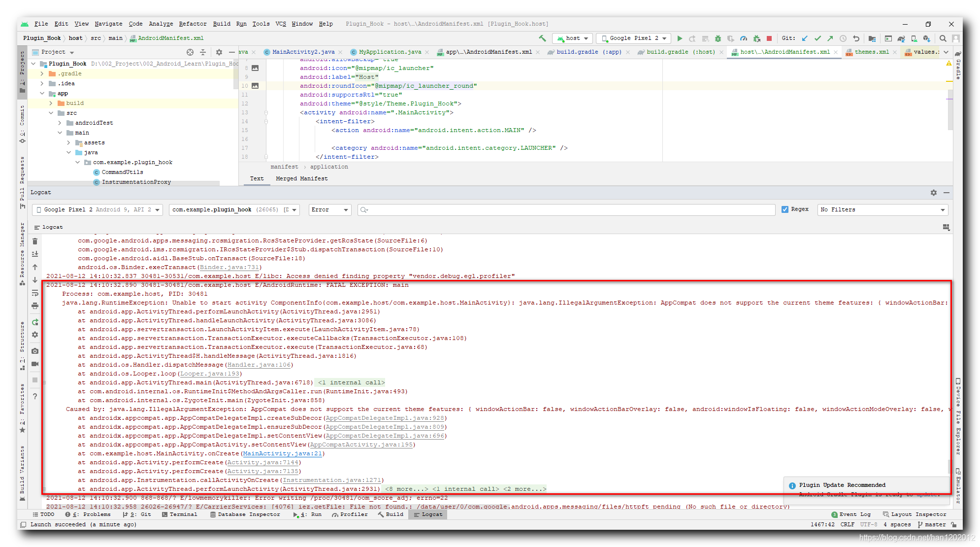
Task: Show hidden editor tabs chevron
Action: pyautogui.click(x=946, y=52)
